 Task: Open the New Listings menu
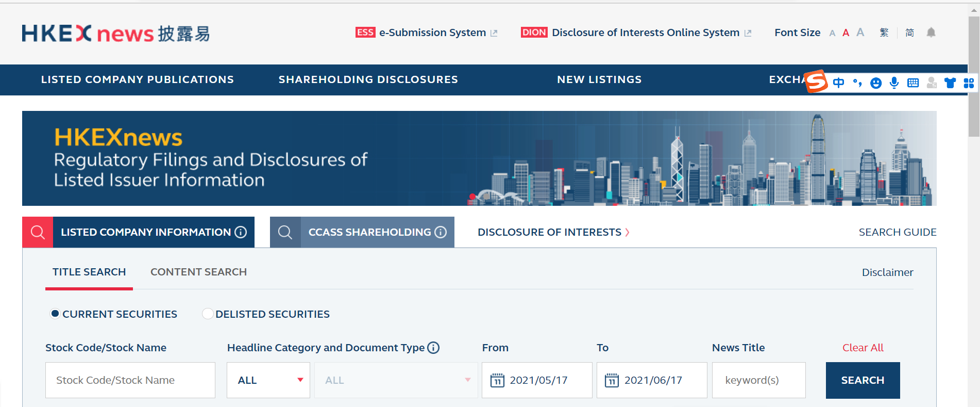tap(599, 79)
